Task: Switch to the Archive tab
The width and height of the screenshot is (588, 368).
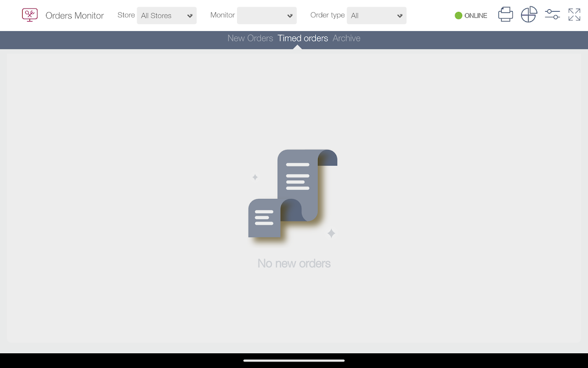Action: (346, 38)
